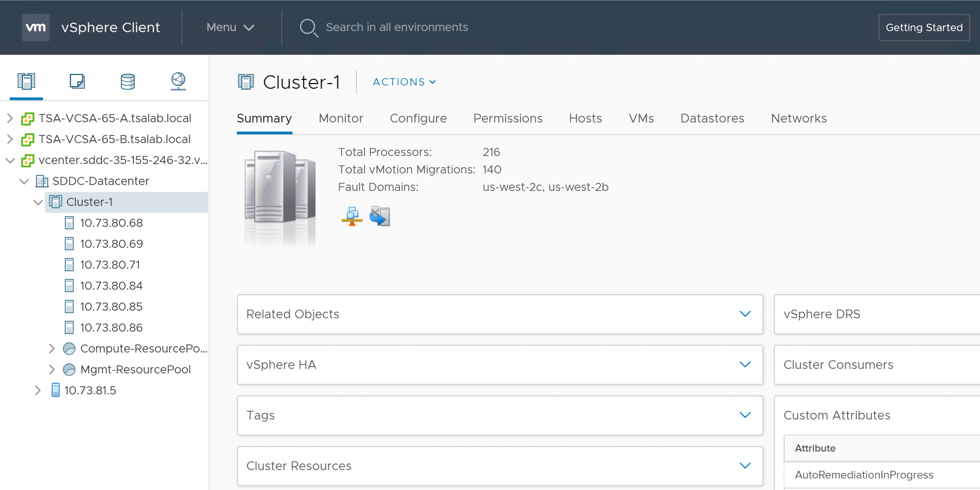The height and width of the screenshot is (490, 980).
Task: Collapse the SDDC-Datacenter tree node
Action: 24,181
